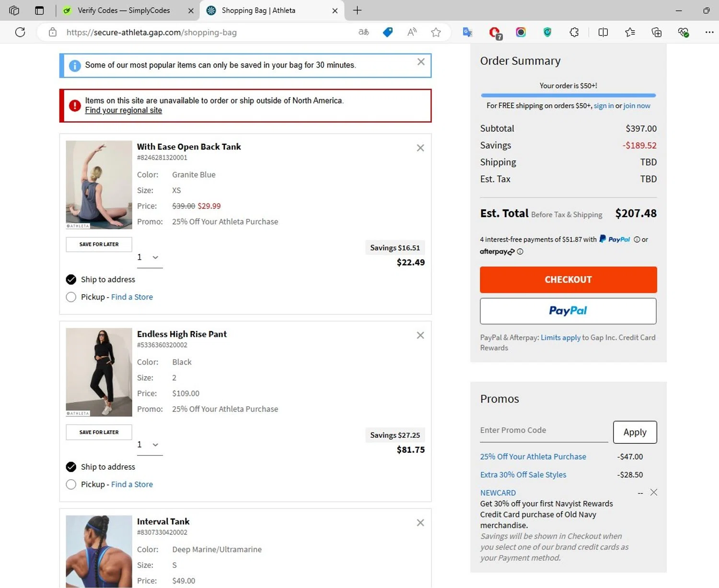Open Interval Tank product title
Viewport: 719px width, 588px height.
pos(163,521)
